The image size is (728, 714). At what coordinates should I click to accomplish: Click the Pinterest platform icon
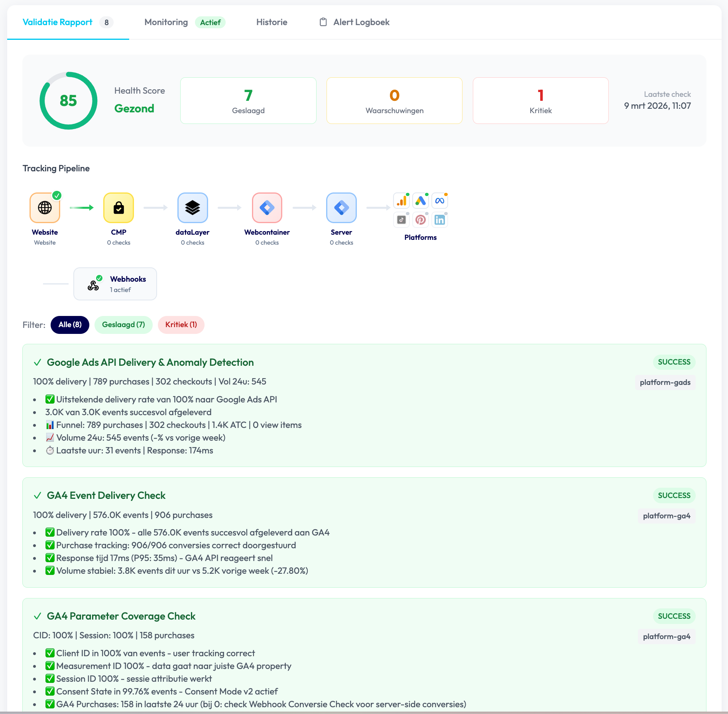tap(421, 220)
